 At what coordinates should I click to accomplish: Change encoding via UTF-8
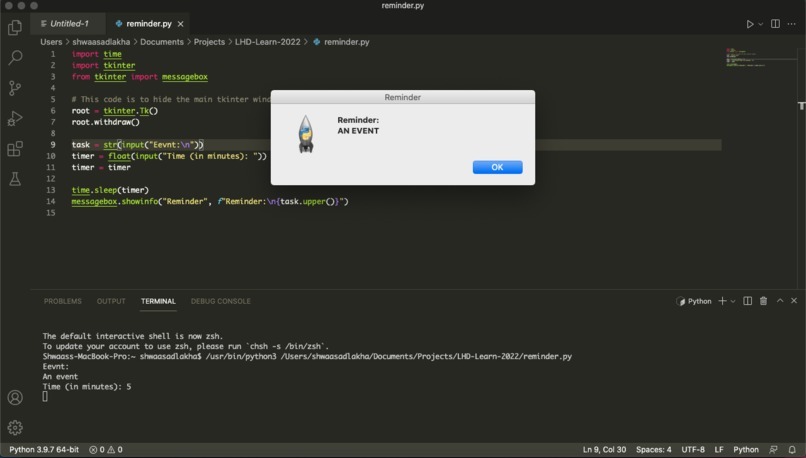693,450
